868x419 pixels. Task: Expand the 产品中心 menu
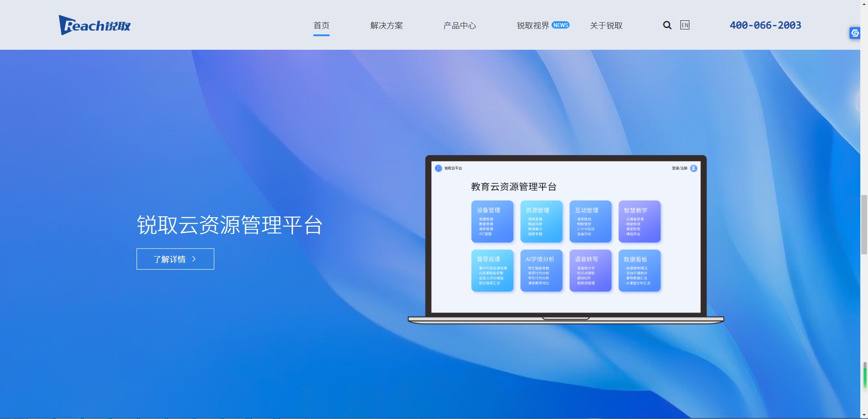(459, 26)
